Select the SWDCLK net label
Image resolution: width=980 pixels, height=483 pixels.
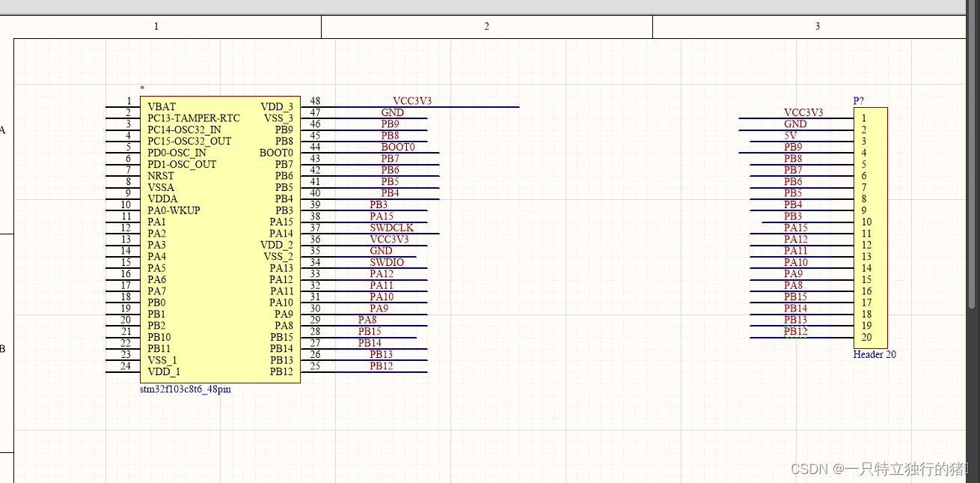click(x=391, y=228)
